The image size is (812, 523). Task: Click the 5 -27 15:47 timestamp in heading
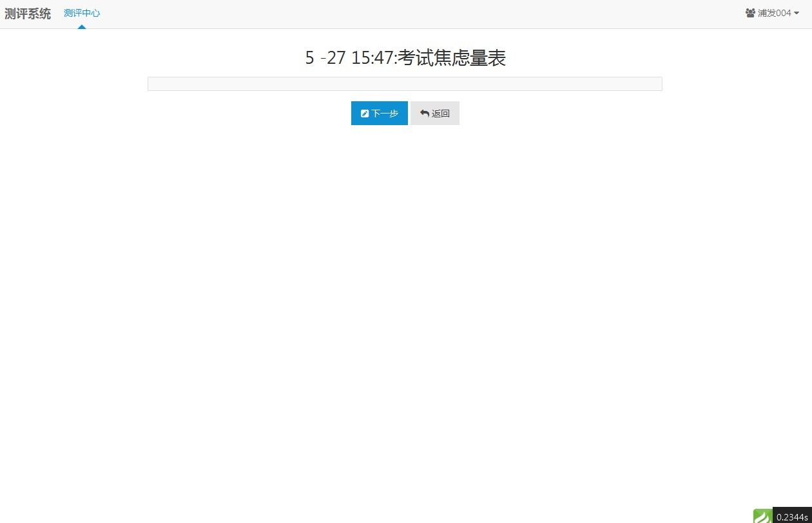pyautogui.click(x=349, y=58)
